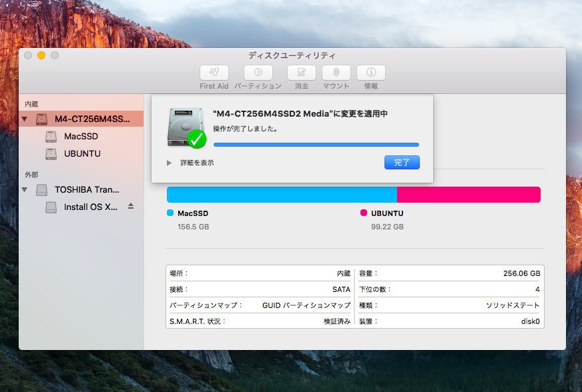
Task: Click the 検証済み S.M.A.R.T. status value
Action: pos(337,321)
